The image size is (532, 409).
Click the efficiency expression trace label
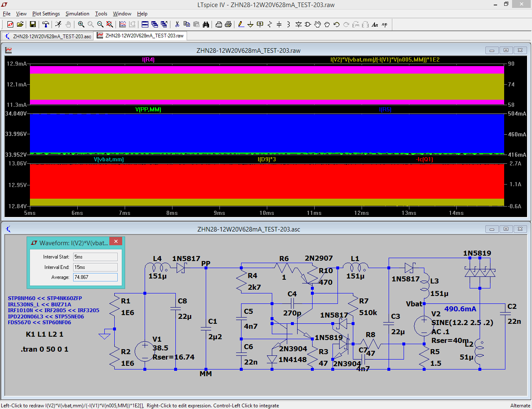(x=385, y=59)
